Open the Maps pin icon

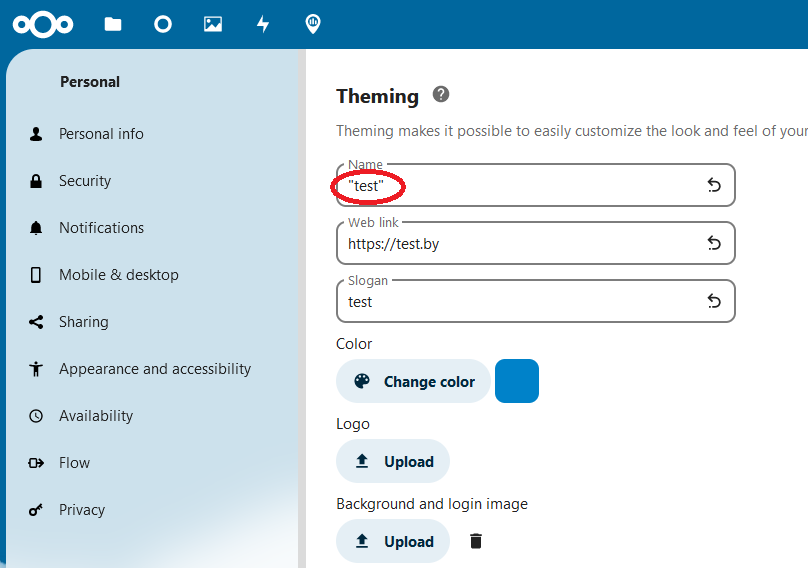click(313, 24)
